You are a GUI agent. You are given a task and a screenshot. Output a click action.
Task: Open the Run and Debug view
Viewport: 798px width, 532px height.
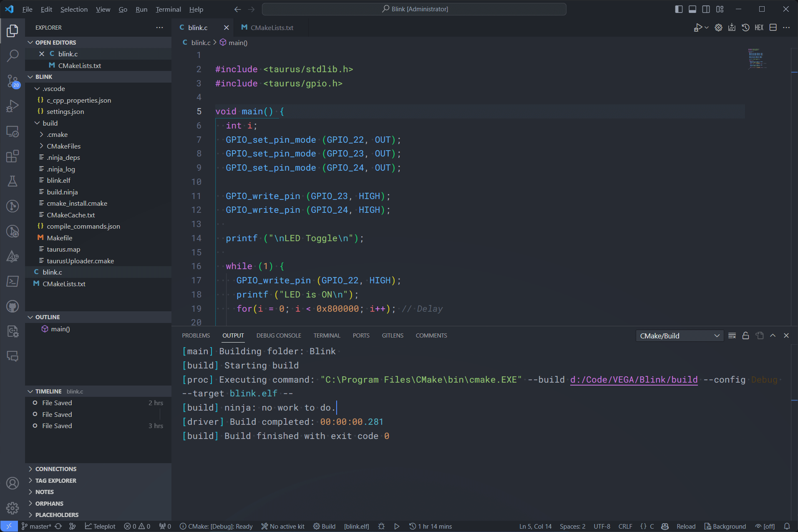[x=13, y=106]
